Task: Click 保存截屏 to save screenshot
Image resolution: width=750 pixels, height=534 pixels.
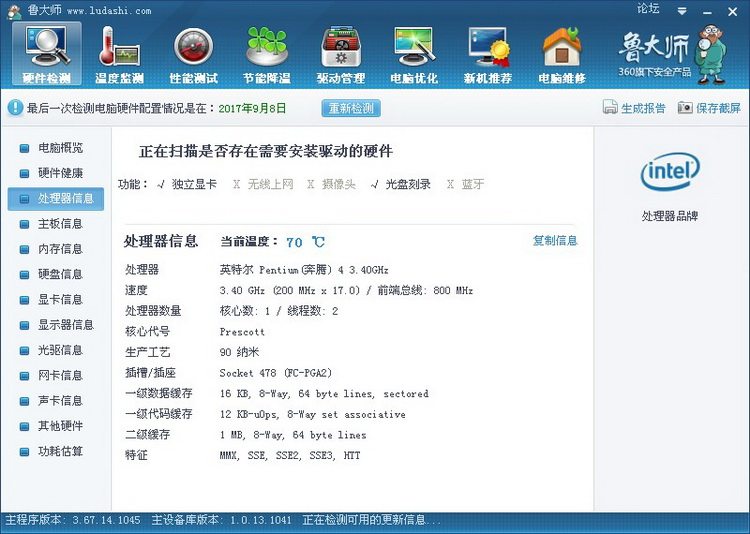Action: pos(709,108)
